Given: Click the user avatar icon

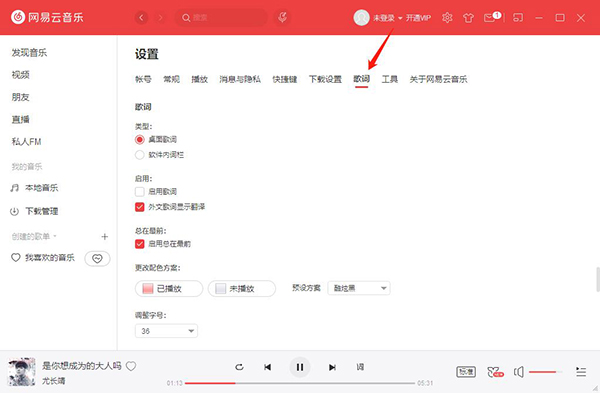Looking at the screenshot, I should pos(361,18).
